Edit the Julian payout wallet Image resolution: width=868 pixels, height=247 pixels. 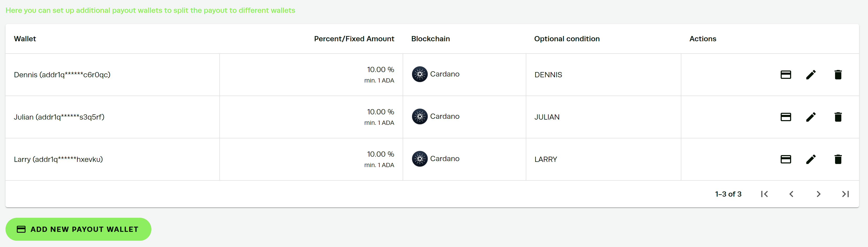pos(811,117)
